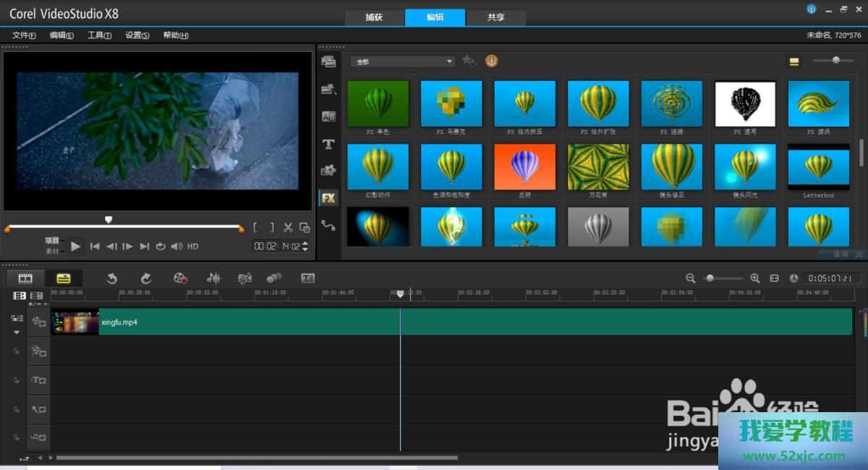
Task: Open the 文件(F) menu
Action: tap(24, 35)
